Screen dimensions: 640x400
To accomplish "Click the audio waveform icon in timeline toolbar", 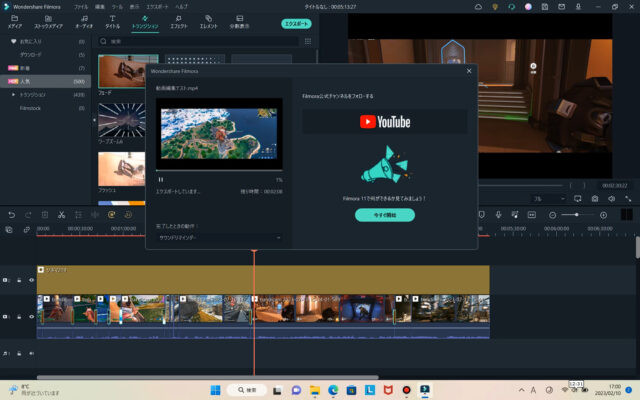I will click(x=95, y=215).
